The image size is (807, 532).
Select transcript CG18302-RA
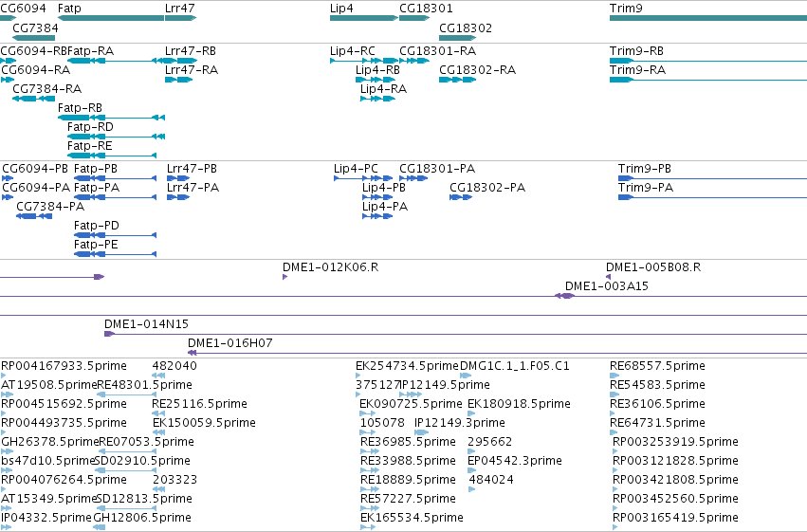click(477, 70)
